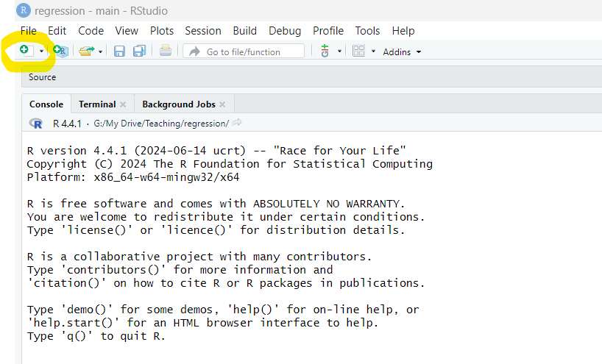Viewport: 602px width, 364px height.
Task: Open the version control Git icon
Action: coord(325,51)
